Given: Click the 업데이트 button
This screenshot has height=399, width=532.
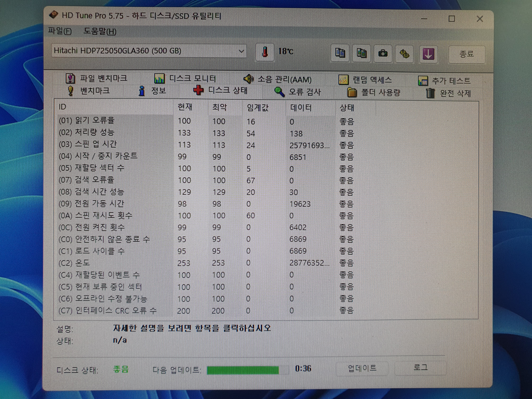Looking at the screenshot, I should click(362, 368).
